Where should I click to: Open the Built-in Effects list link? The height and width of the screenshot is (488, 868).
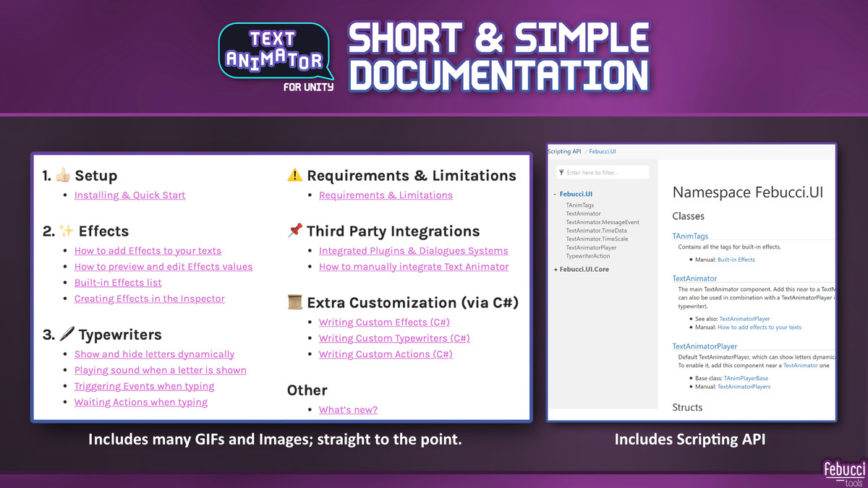(x=118, y=283)
